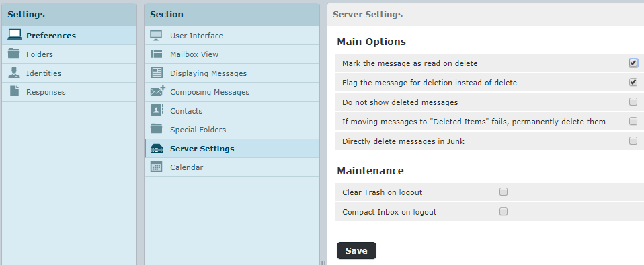Click the 'If moving messages to Deleted Items fails' label
The image size is (644, 265).
pos(474,122)
